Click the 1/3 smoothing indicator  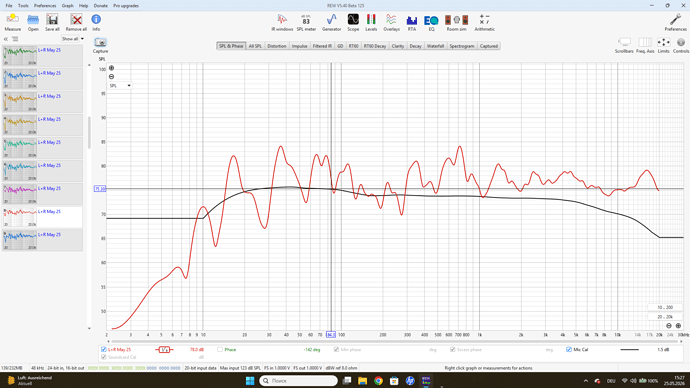(164, 349)
